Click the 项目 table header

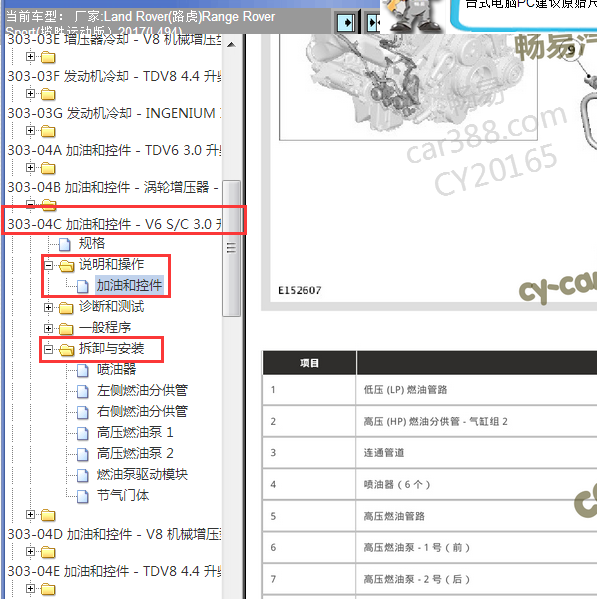pyautogui.click(x=309, y=363)
